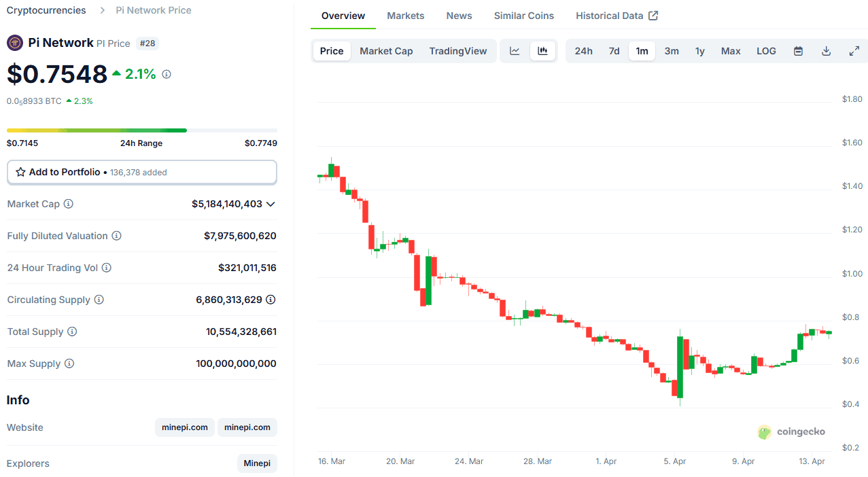Click external link icon on Historical Data
This screenshot has height=477, width=868.
point(653,16)
